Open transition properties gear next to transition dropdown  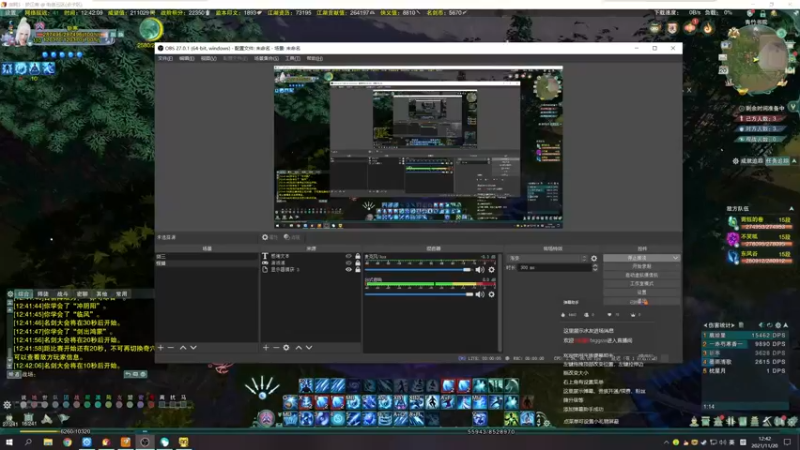594,259
